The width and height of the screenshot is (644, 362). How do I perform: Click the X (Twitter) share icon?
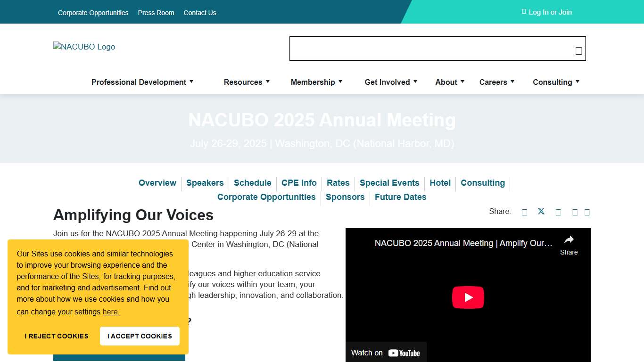click(541, 211)
